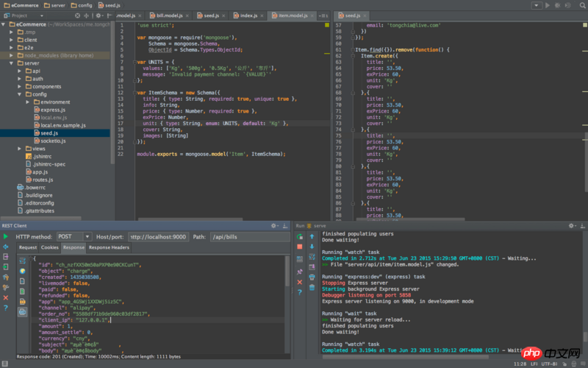
Task: Switch to the bill.model.js editor tab
Action: coord(169,15)
